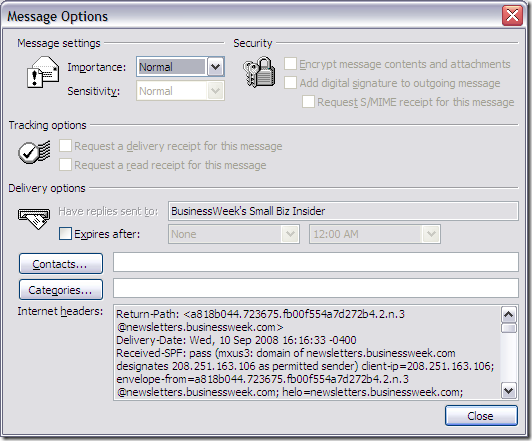Click the Close button

point(481,416)
